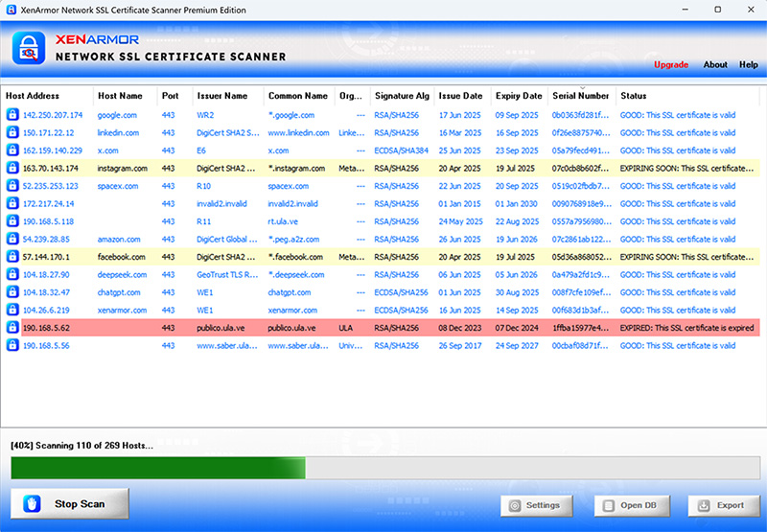Click the lock icon on the xenarmor.com row
The width and height of the screenshot is (767, 532).
click(12, 310)
